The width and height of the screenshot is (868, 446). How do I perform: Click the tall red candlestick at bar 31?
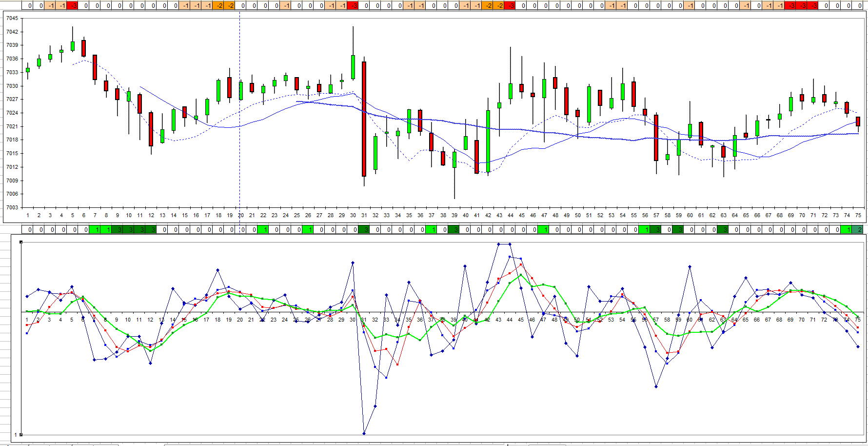364,119
